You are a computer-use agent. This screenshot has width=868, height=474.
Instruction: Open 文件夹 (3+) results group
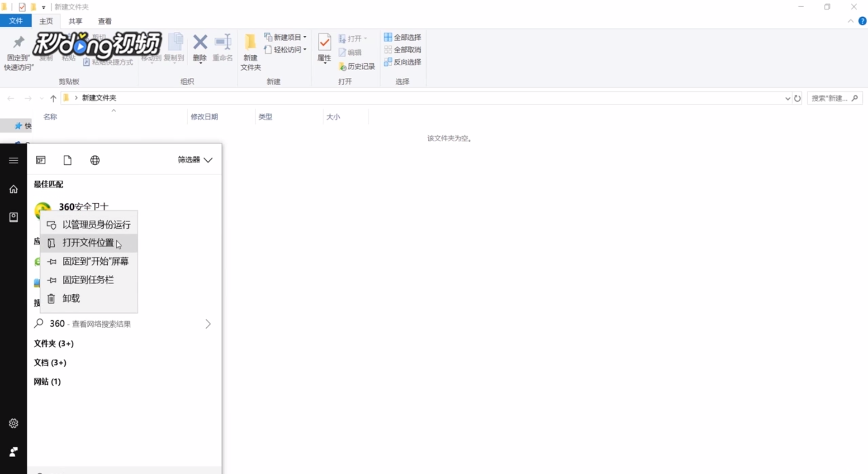54,344
